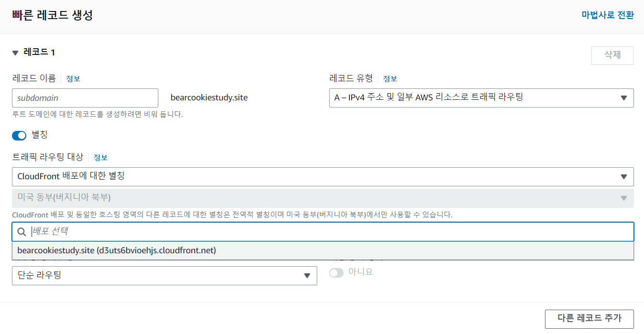Focus the 배포 선택 search box
The height and width of the screenshot is (334, 644).
click(330, 232)
